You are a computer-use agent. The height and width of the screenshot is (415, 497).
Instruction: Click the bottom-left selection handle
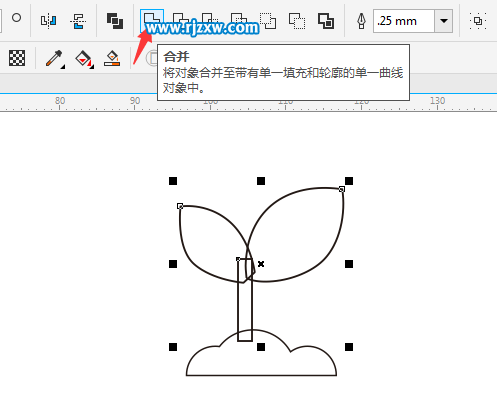173,347
